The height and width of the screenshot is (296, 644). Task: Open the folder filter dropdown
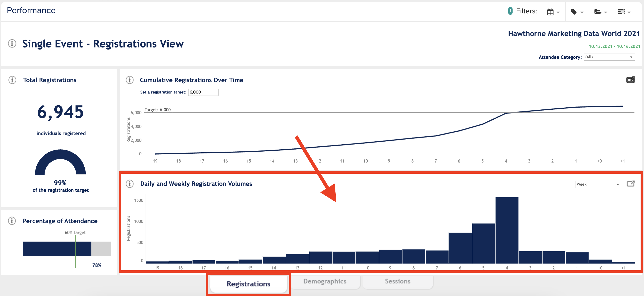(x=601, y=12)
